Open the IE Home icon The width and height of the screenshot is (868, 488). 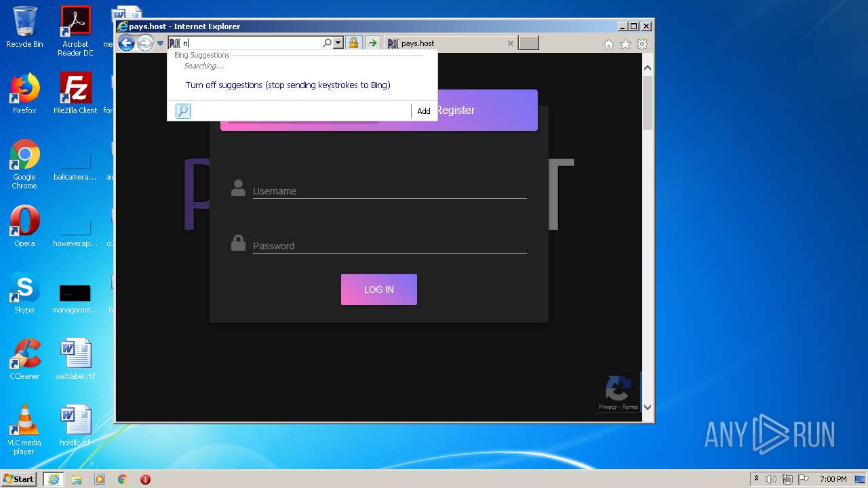pos(608,44)
